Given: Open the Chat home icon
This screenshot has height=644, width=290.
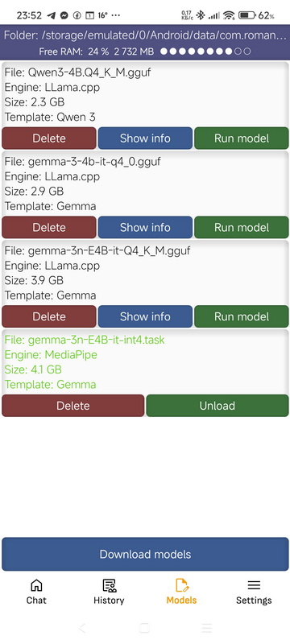Looking at the screenshot, I should pyautogui.click(x=36, y=585).
